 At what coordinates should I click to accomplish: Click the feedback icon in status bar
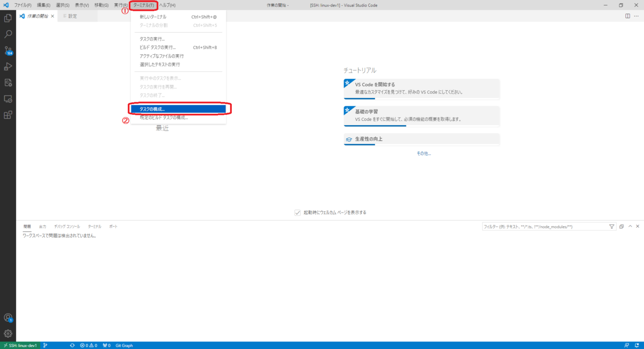coord(627,345)
